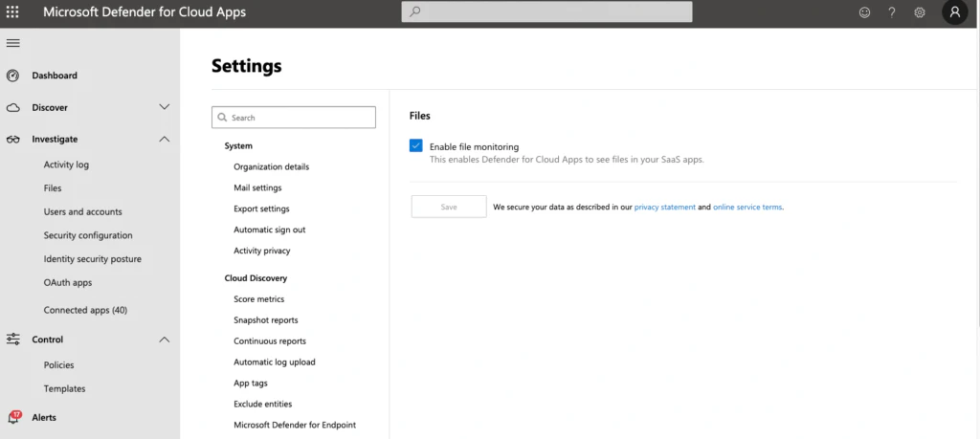Click the Cloud Discovery section heading
980x439 pixels.
pos(256,278)
